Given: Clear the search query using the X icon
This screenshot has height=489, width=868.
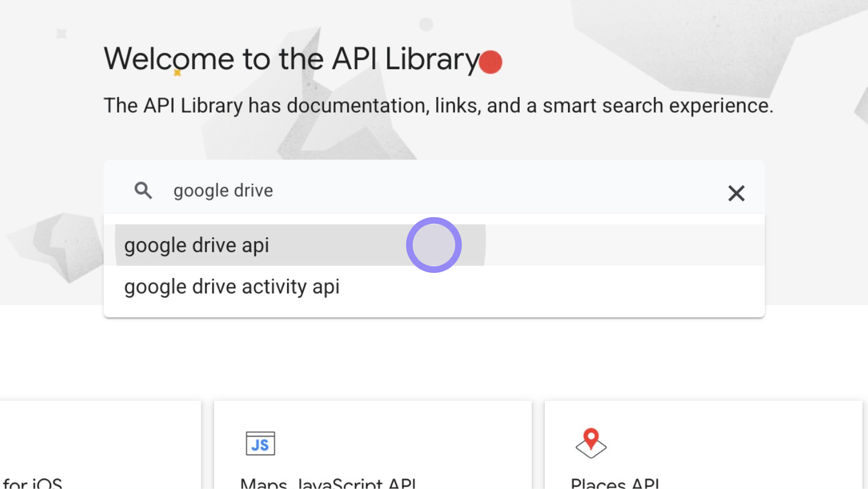Looking at the screenshot, I should [736, 193].
